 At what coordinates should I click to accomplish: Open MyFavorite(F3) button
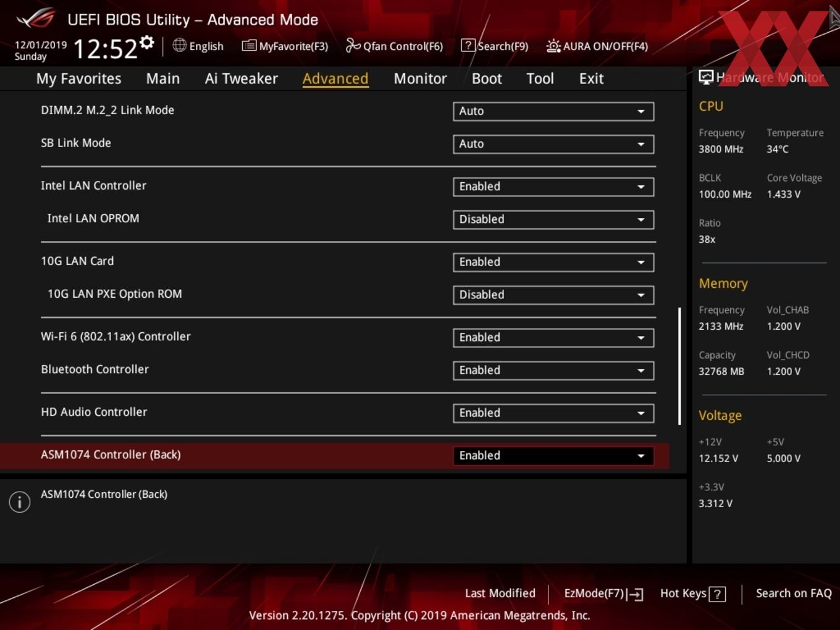click(x=285, y=46)
